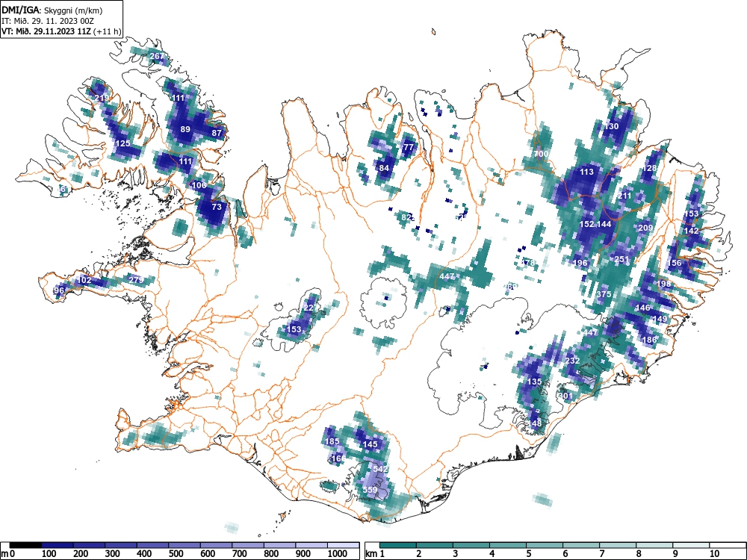Click the 130 visibility value
This screenshot has width=747, height=560.
pos(611,126)
